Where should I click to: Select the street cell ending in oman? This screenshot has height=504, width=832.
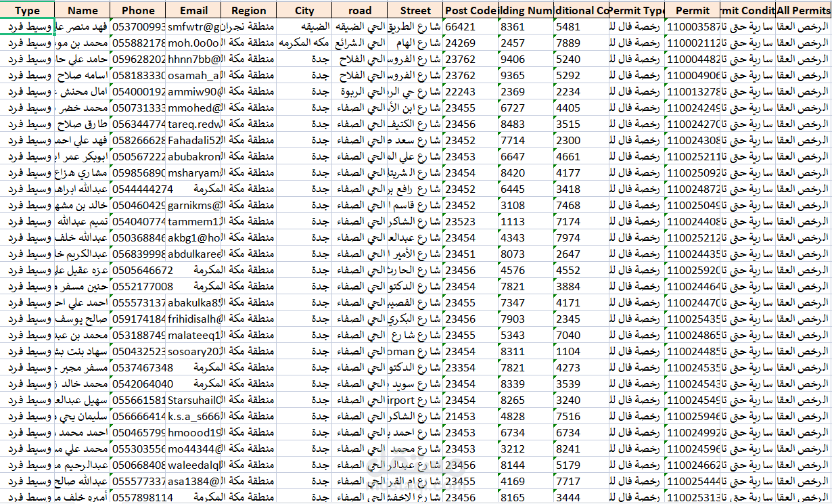tap(415, 351)
